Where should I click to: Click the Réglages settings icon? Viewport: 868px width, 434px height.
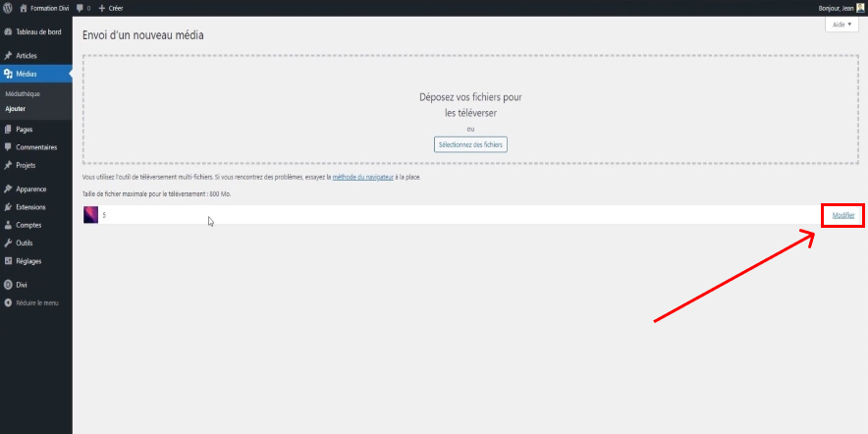coord(8,261)
